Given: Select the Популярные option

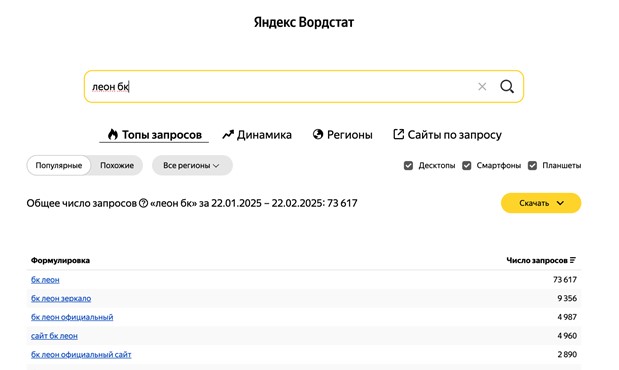Looking at the screenshot, I should click(59, 165).
